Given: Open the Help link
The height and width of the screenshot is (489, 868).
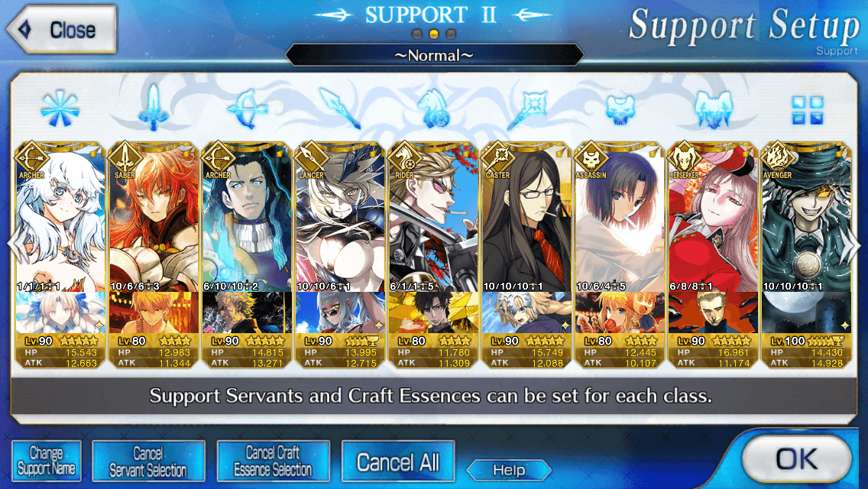Looking at the screenshot, I should point(509,470).
